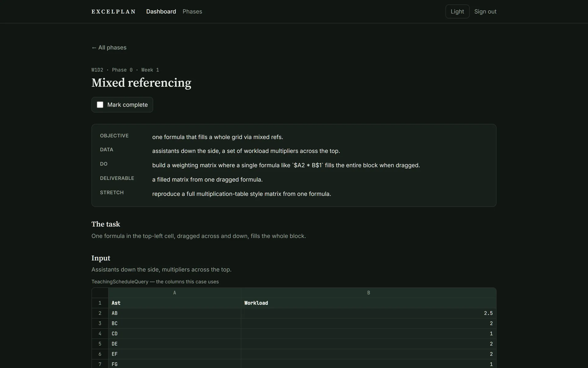Viewport: 588px width, 368px height.
Task: Click the EXCELPLAN logo
Action: 113,12
